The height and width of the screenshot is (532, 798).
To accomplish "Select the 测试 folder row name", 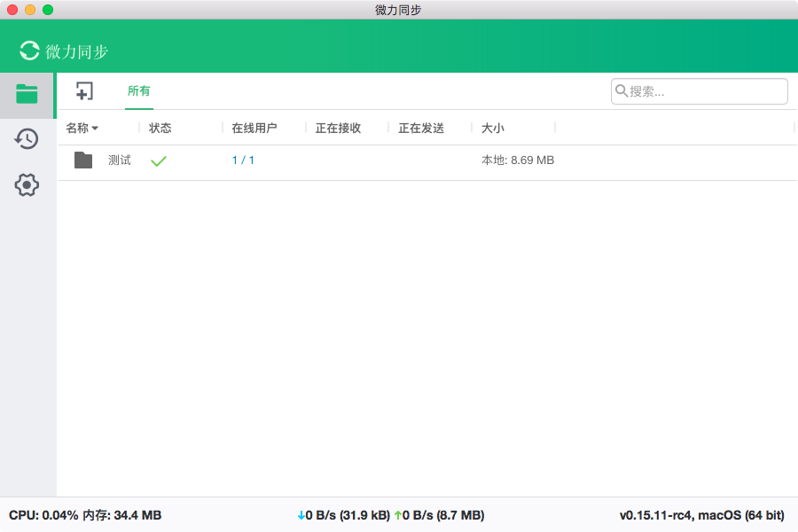I will point(120,160).
